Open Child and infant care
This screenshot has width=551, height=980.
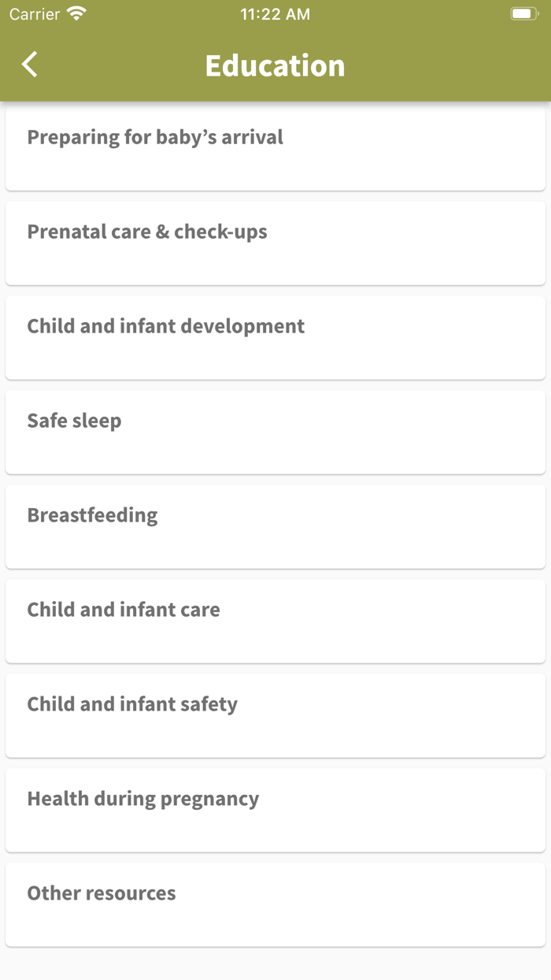pyautogui.click(x=275, y=620)
